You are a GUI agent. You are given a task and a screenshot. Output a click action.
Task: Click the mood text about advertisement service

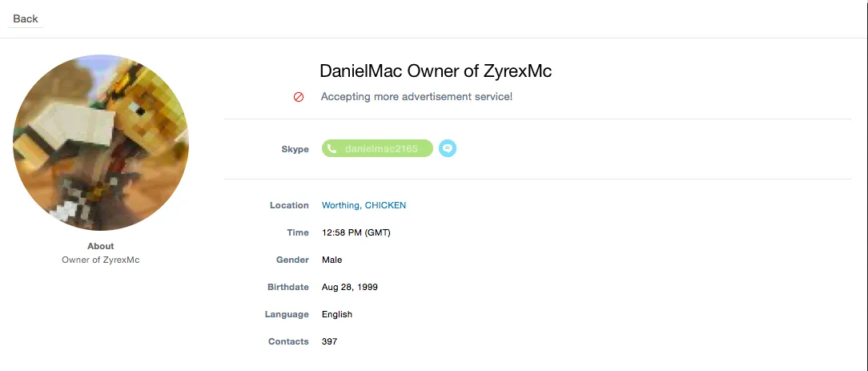417,96
